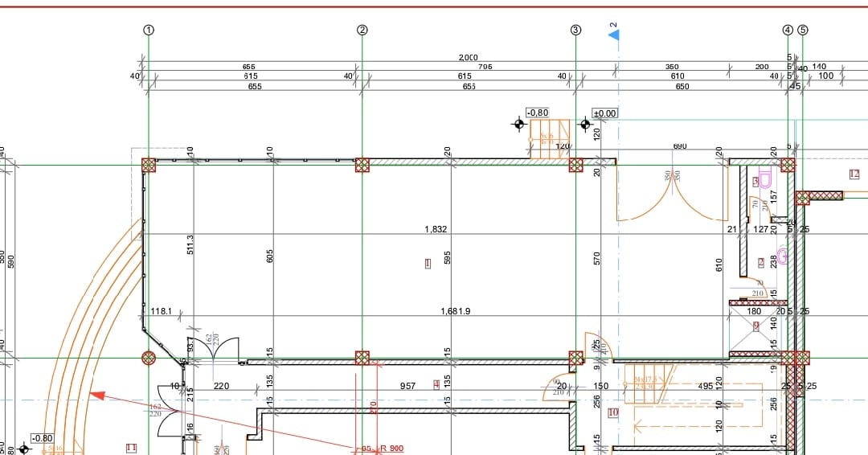Click room tag 1
Image resolution: width=868 pixels, height=455 pixels.
(428, 264)
